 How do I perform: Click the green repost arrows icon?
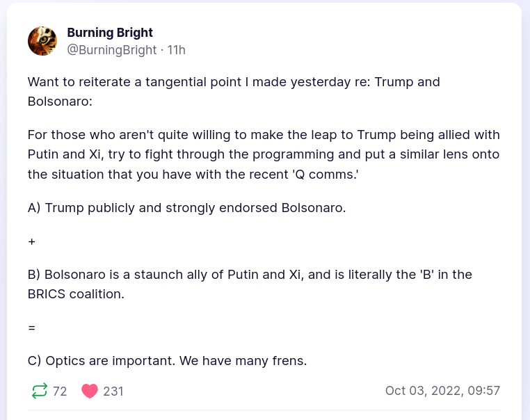(x=40, y=391)
